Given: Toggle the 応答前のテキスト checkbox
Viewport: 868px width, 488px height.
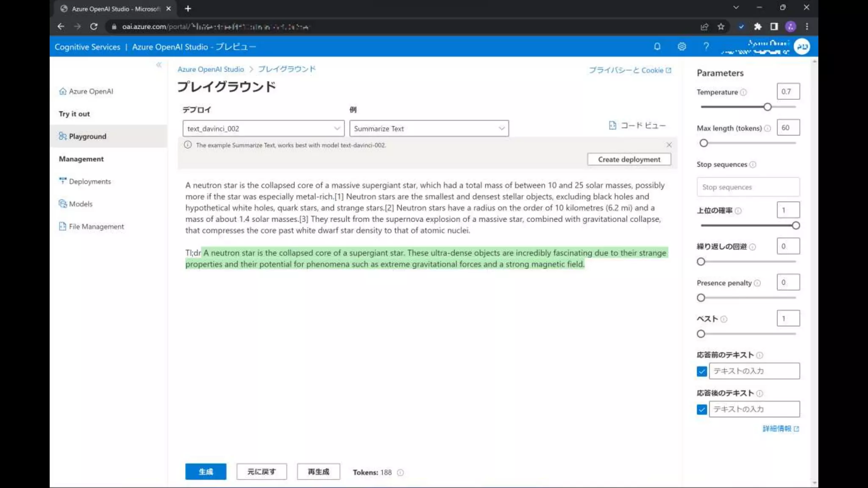Looking at the screenshot, I should [x=702, y=372].
